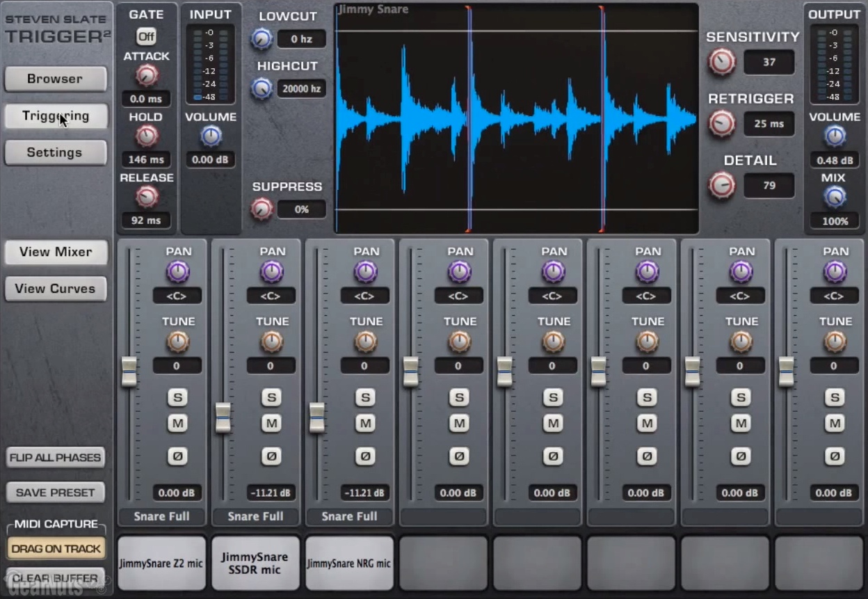Click the Detail value field showing 79
This screenshot has width=868, height=599.
click(x=769, y=185)
